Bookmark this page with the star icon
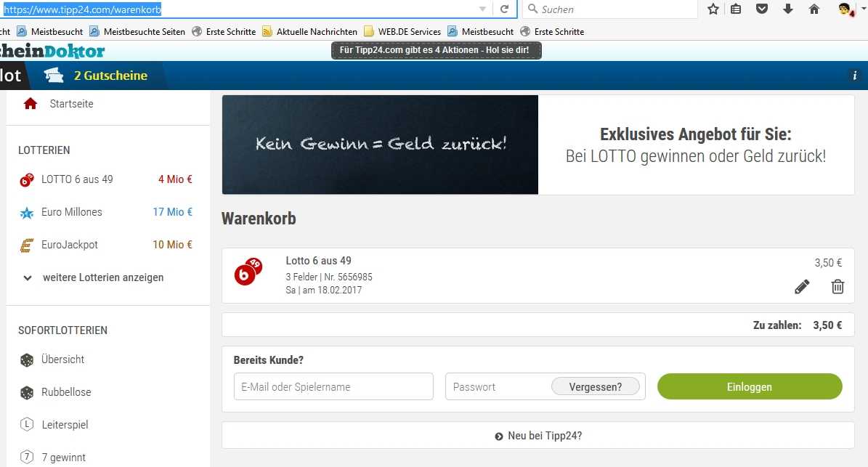 pyautogui.click(x=713, y=9)
